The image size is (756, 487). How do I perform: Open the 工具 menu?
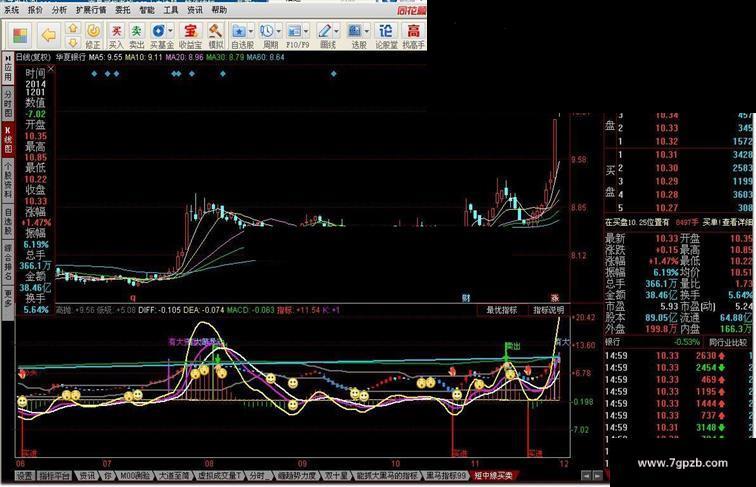point(171,10)
